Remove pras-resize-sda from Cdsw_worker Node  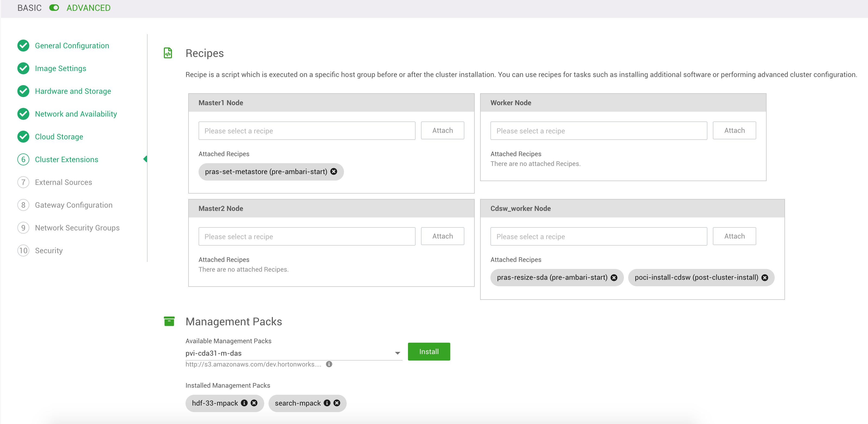point(614,278)
